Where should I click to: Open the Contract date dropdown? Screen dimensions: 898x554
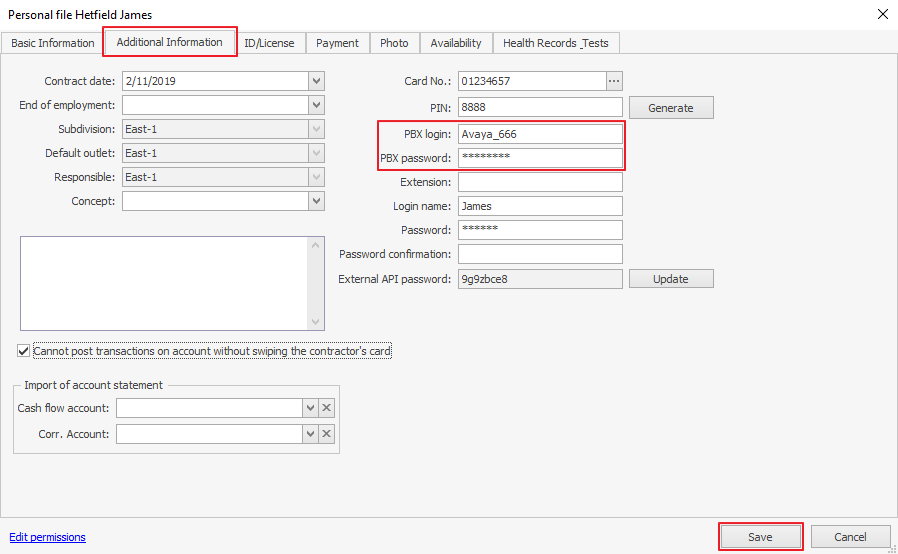[x=316, y=81]
